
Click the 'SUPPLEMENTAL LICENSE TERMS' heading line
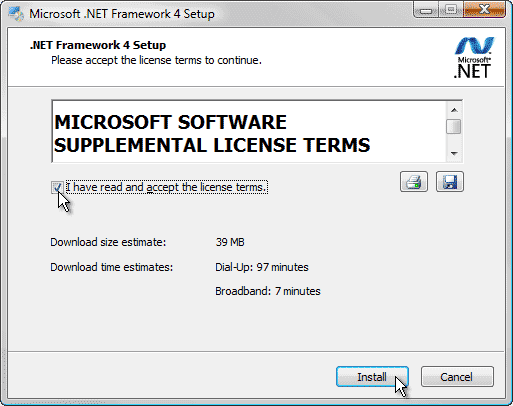(x=212, y=145)
